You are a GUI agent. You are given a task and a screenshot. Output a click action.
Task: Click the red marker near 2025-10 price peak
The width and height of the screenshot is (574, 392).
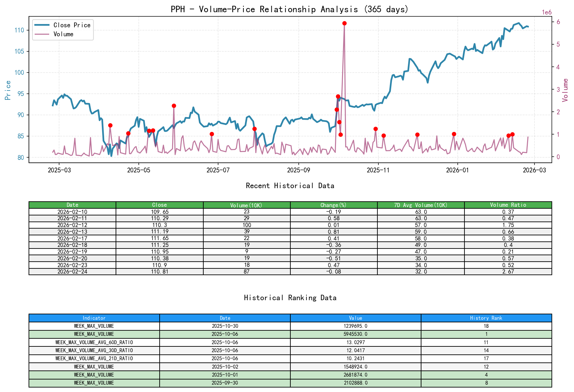338,96
